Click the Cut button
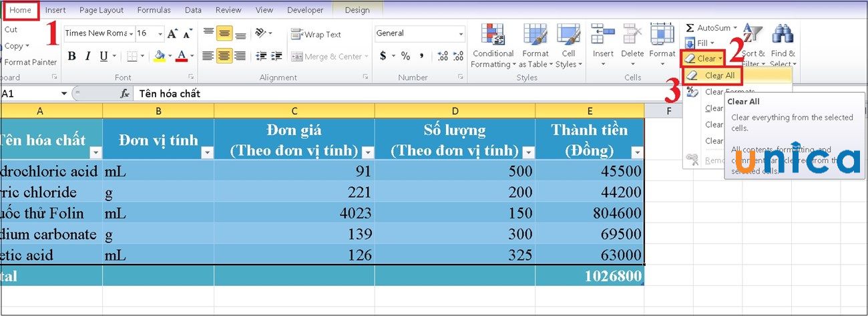 coord(11,29)
